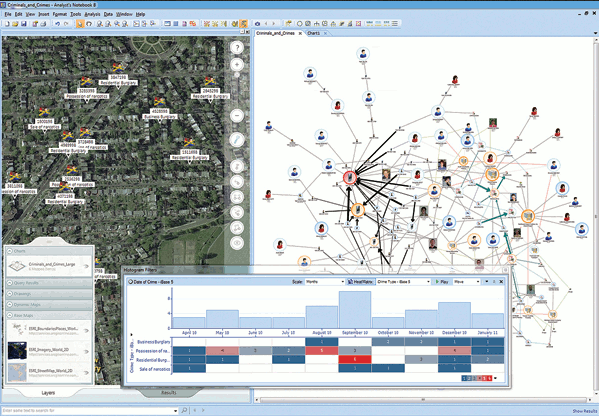This screenshot has width=599, height=416.
Task: Open the Crime Type heat matrix dropdown
Action: click(x=403, y=282)
